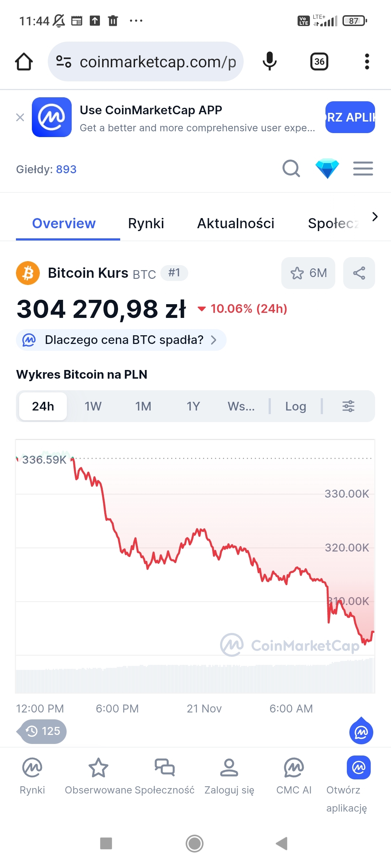The width and height of the screenshot is (391, 868).
Task: Tap the blue diamond rewards icon
Action: coord(327,169)
